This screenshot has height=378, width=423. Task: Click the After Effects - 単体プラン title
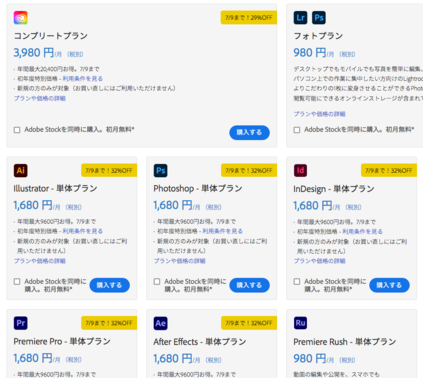pos(200,342)
